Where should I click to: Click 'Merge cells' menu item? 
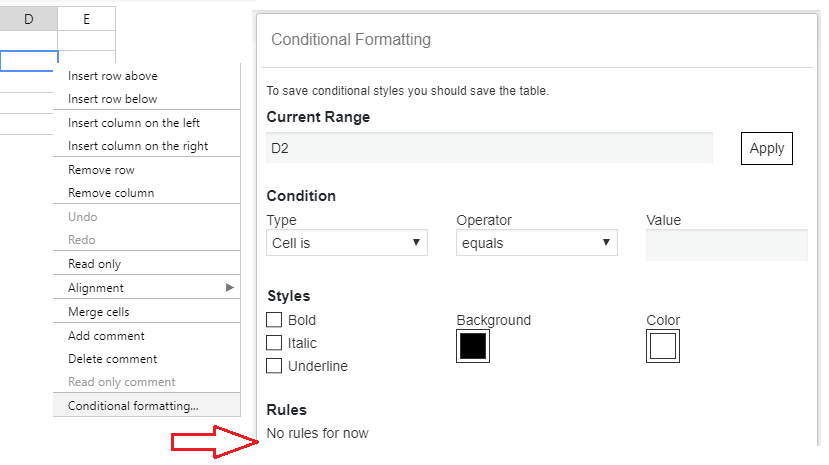pyautogui.click(x=98, y=312)
